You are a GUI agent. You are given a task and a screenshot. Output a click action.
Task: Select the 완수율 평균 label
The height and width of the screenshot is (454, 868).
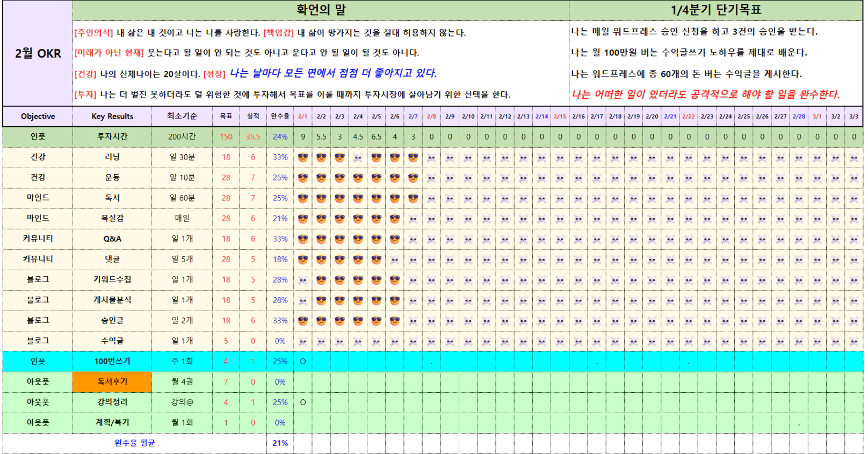click(135, 443)
